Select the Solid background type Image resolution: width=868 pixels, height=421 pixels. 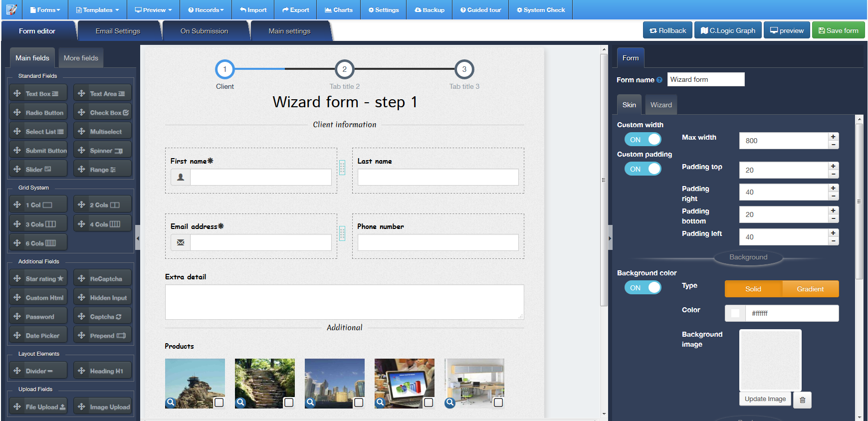pos(753,289)
